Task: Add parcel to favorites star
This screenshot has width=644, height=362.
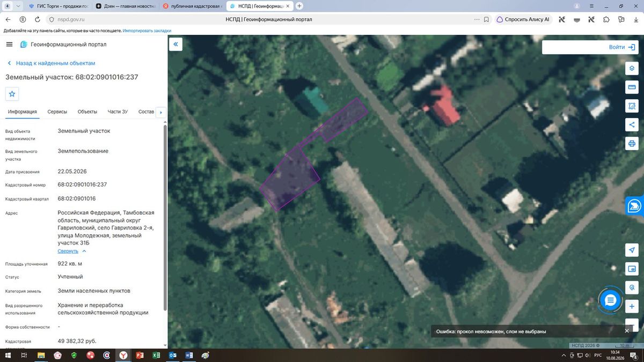Action: click(x=12, y=94)
